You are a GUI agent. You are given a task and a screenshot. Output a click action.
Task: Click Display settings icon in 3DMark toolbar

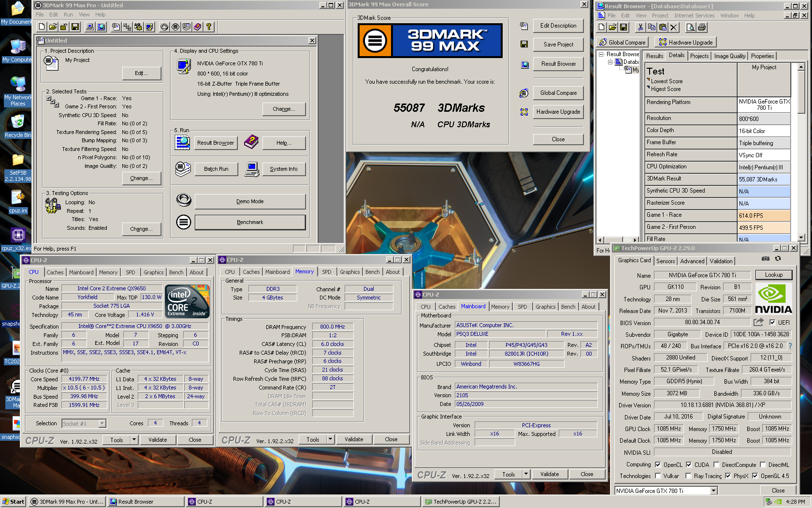[149, 27]
